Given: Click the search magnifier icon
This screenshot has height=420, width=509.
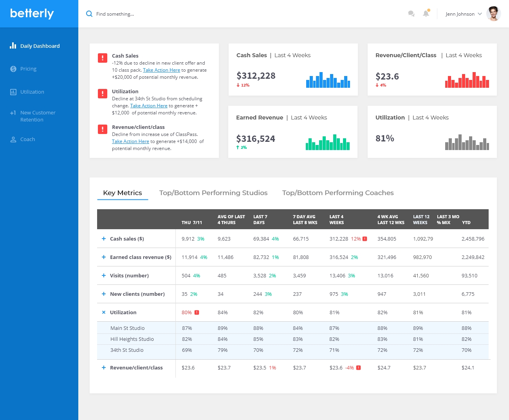Looking at the screenshot, I should point(89,14).
